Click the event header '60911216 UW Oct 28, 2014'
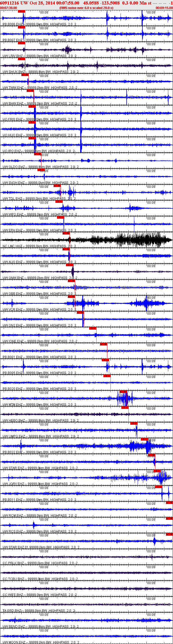 point(27,3)
